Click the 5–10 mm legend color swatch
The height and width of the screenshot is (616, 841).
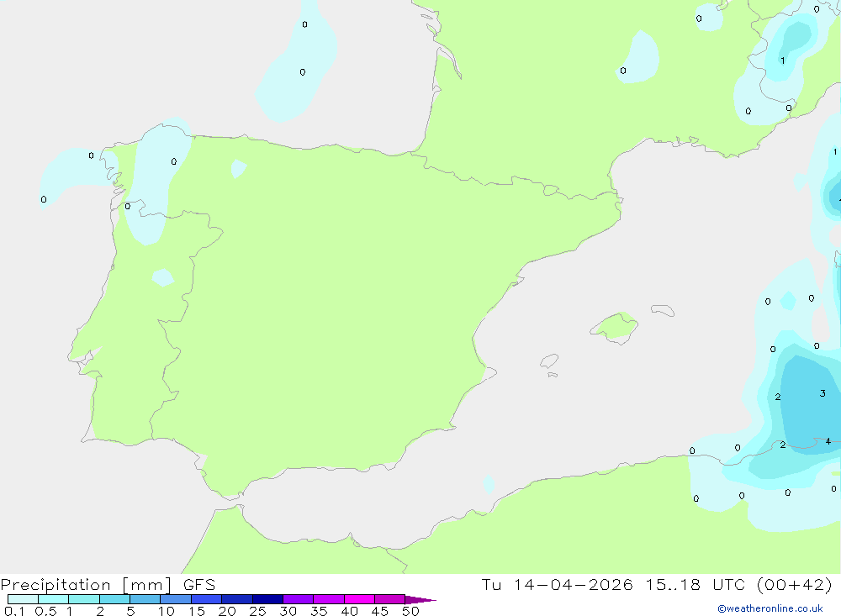click(x=145, y=599)
